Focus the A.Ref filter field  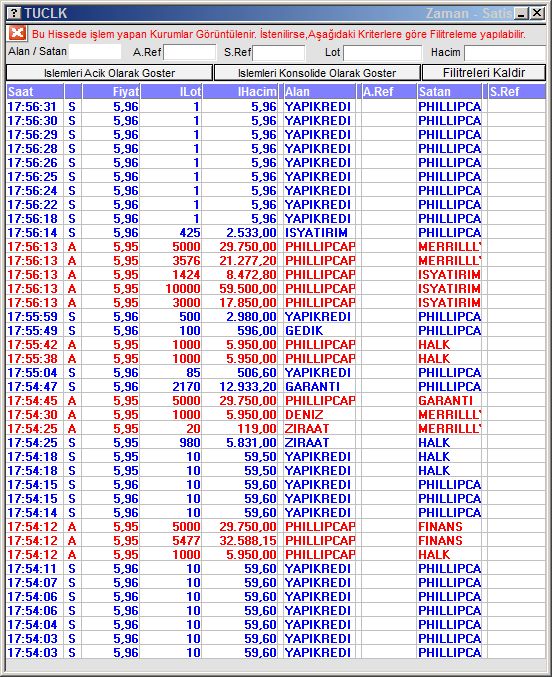190,52
